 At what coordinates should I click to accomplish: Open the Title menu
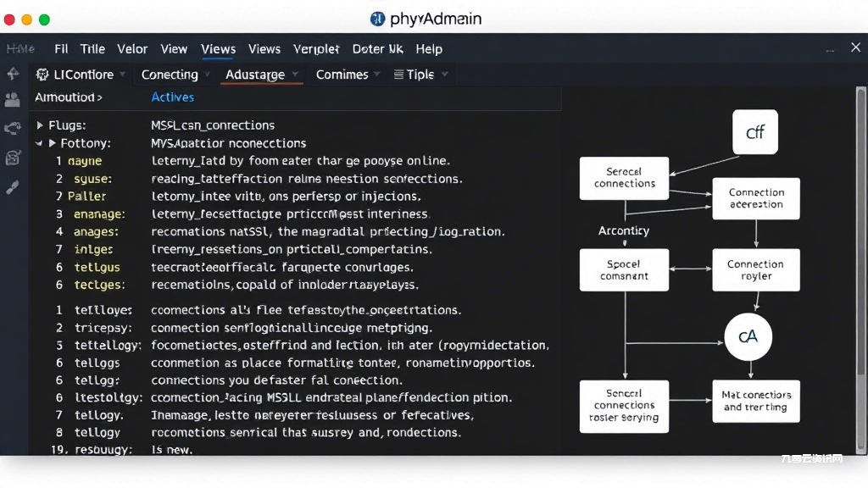(x=92, y=49)
